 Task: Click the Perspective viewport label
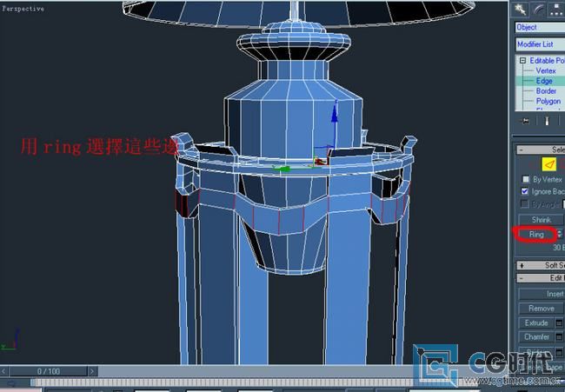(x=23, y=9)
